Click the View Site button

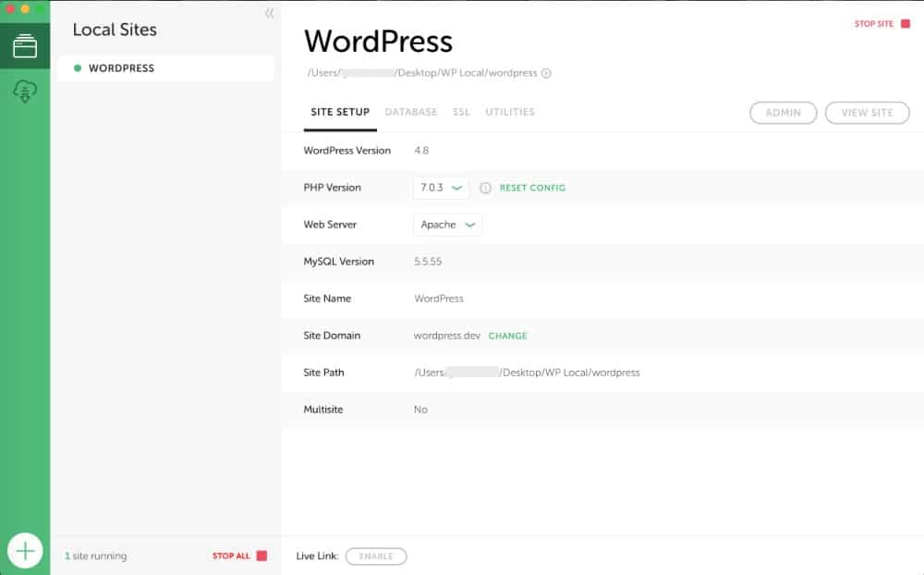867,113
